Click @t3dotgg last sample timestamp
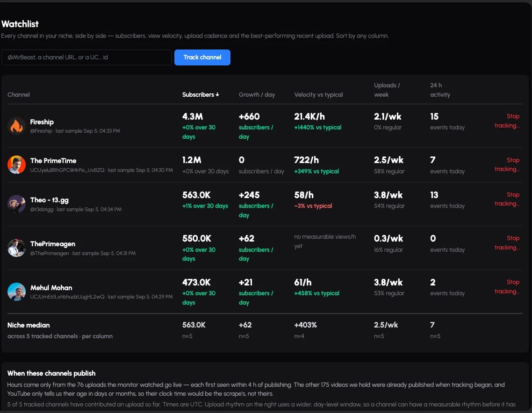 [76, 210]
